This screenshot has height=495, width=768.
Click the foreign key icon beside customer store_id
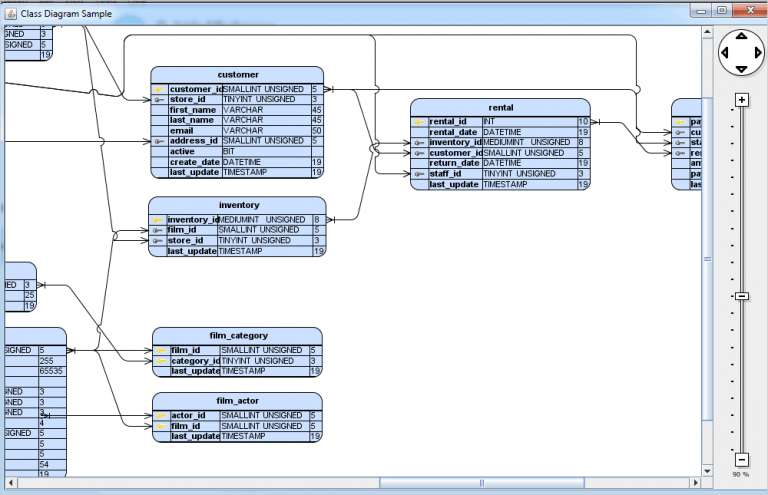tap(160, 100)
